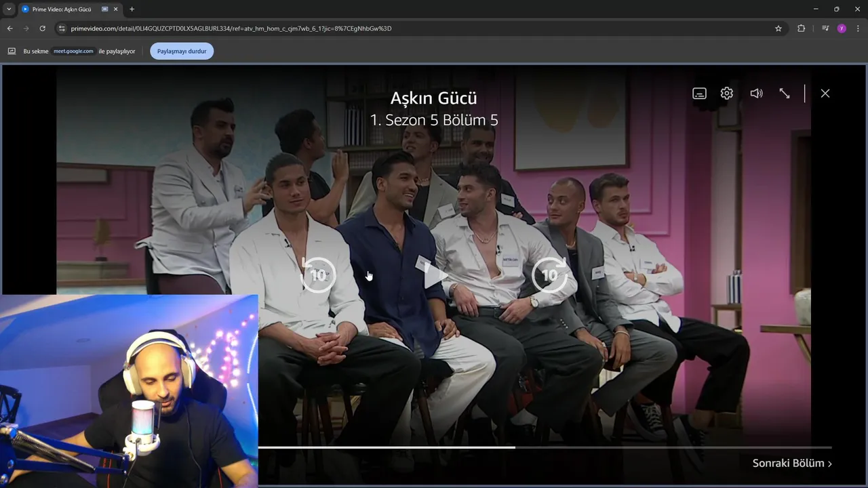
Task: Reload the Prime Video page
Action: click(42, 28)
